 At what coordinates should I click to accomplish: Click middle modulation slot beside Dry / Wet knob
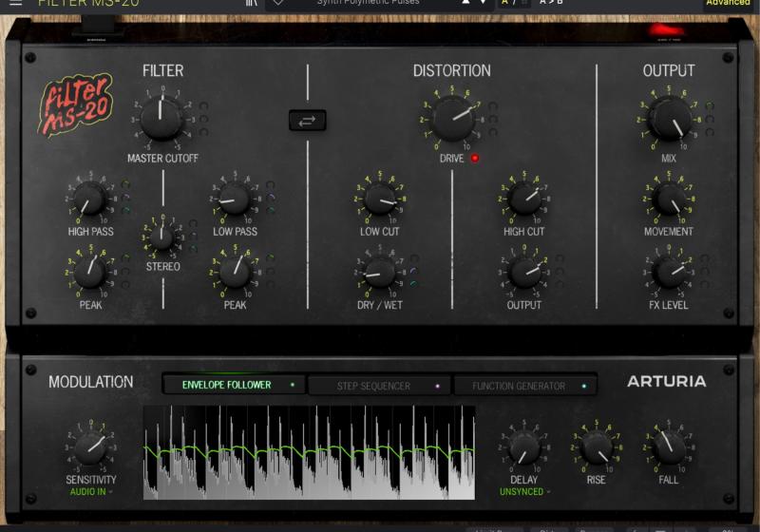coord(414,271)
